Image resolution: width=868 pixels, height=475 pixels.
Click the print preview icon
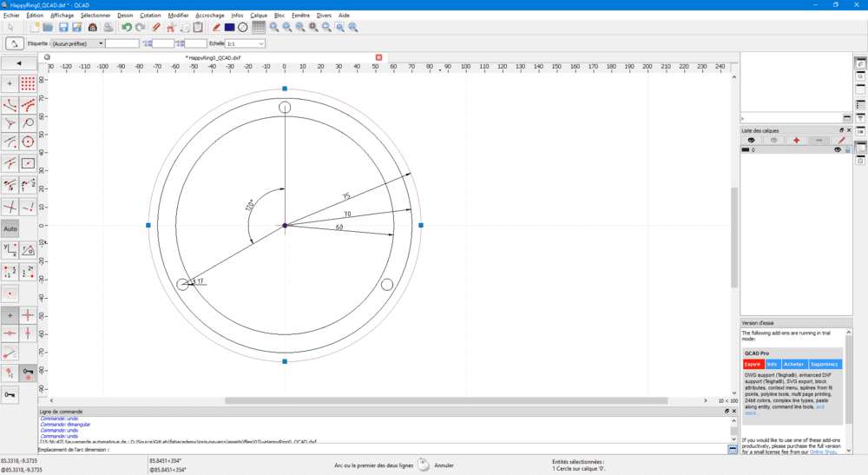tap(108, 27)
